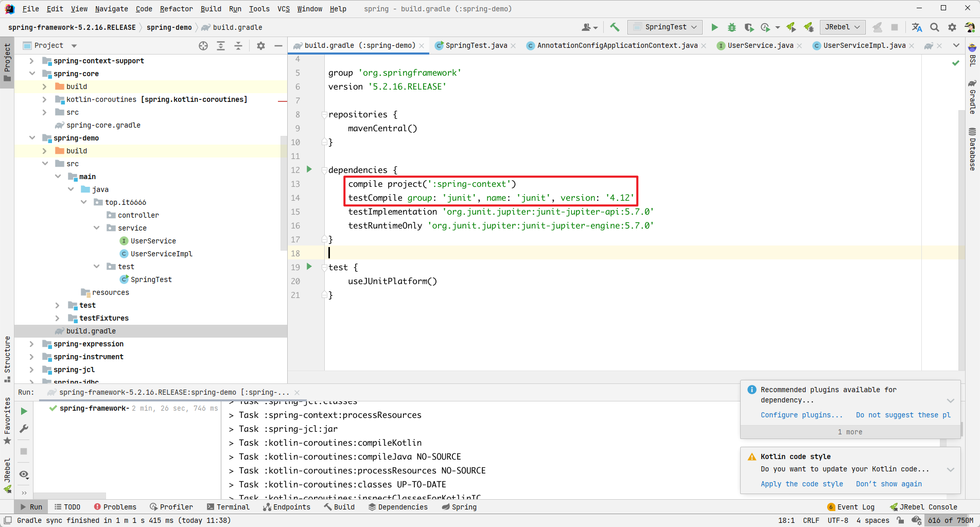Open the Dependencies tool window
980x527 pixels.
[398, 507]
